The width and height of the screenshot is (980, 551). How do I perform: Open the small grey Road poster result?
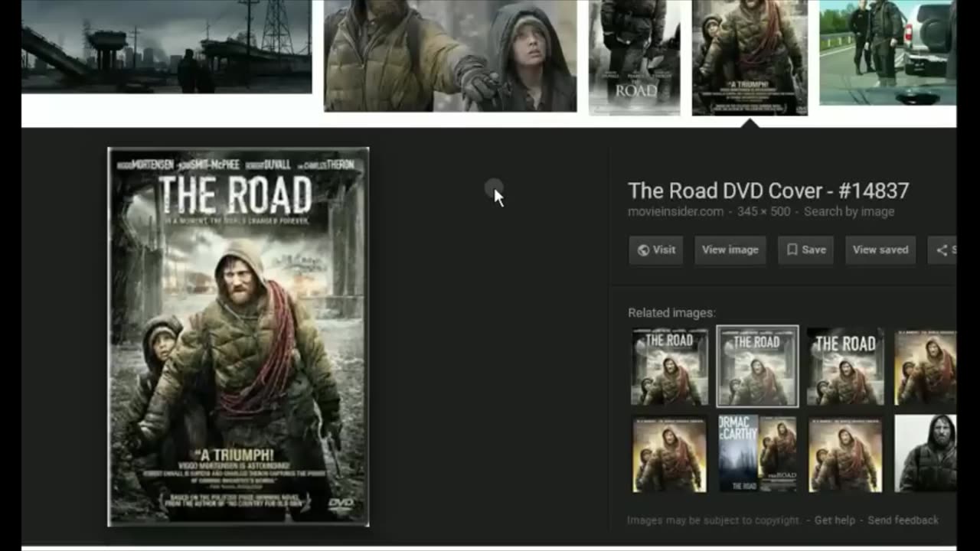tap(634, 57)
